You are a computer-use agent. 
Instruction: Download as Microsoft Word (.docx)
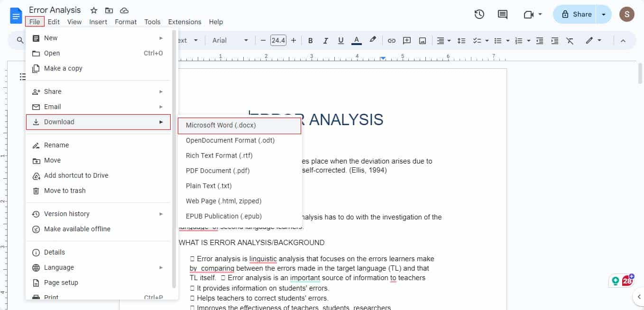pyautogui.click(x=239, y=126)
